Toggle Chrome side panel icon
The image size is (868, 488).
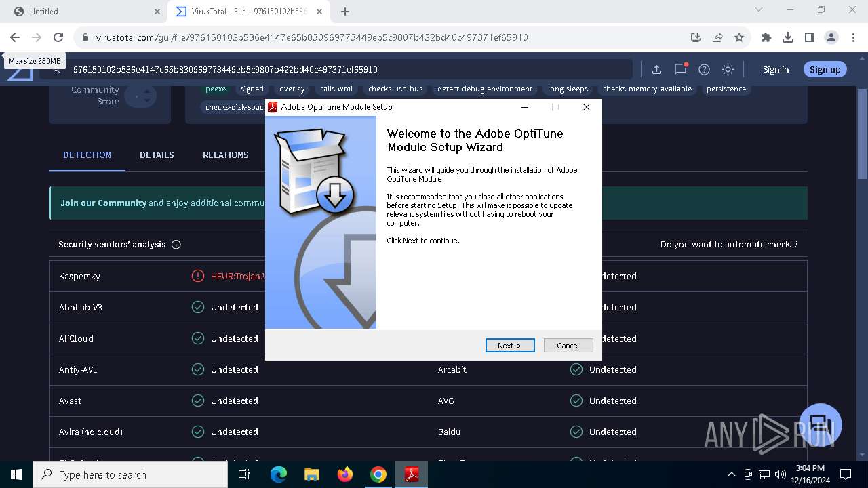pos(810,37)
